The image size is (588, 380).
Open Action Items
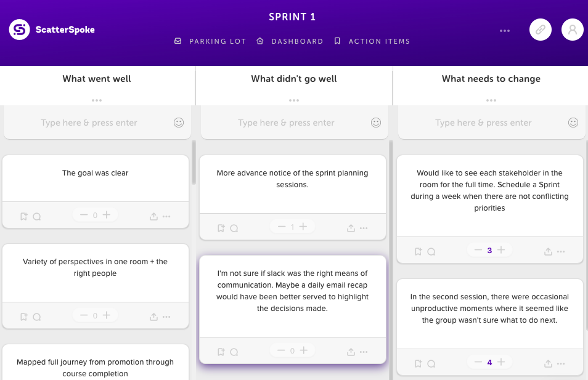372,41
